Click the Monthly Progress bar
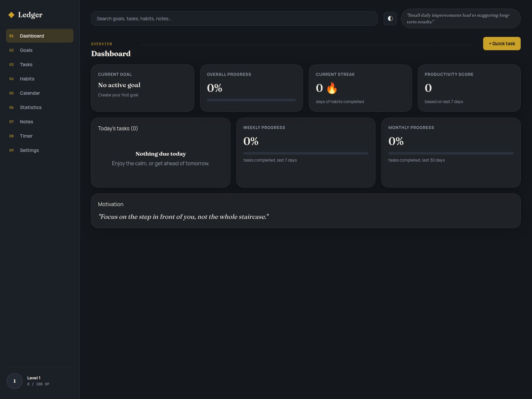Image resolution: width=532 pixels, height=399 pixels. tap(451, 153)
